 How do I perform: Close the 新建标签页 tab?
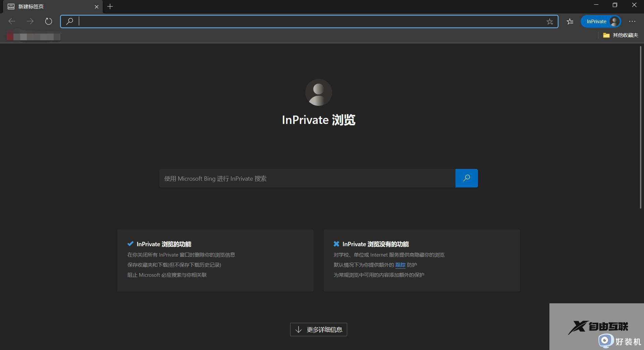coord(97,6)
